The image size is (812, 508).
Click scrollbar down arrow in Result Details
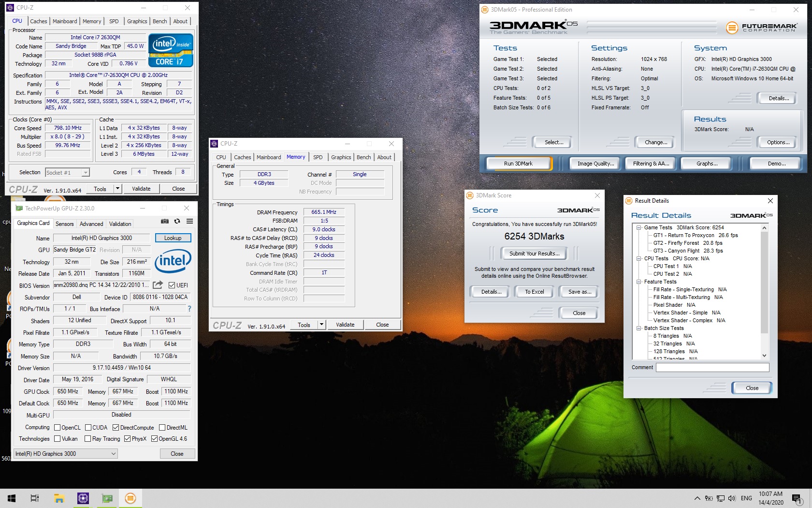764,356
